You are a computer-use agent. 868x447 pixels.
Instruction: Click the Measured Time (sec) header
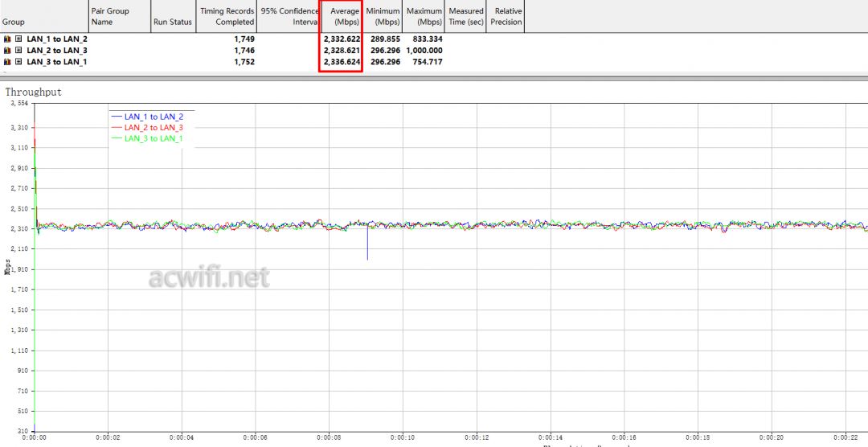(466, 16)
